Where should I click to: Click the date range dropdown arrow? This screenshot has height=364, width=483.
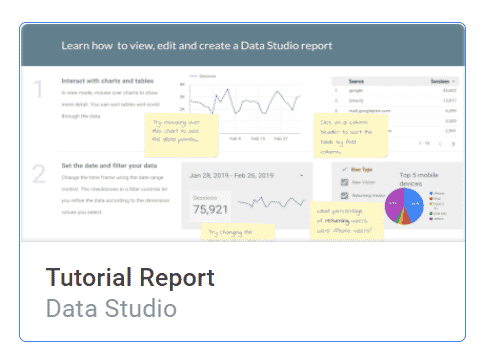[x=301, y=176]
